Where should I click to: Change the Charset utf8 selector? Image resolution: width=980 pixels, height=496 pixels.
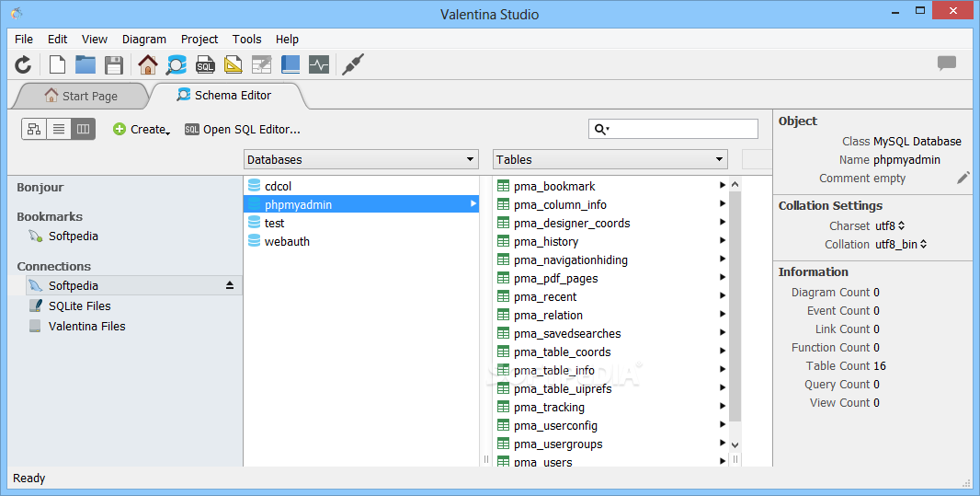pyautogui.click(x=890, y=225)
